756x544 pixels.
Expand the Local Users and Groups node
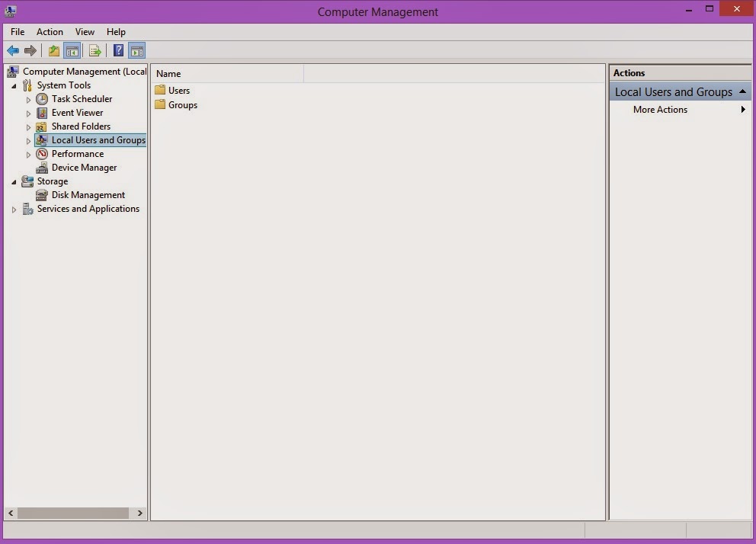point(28,141)
